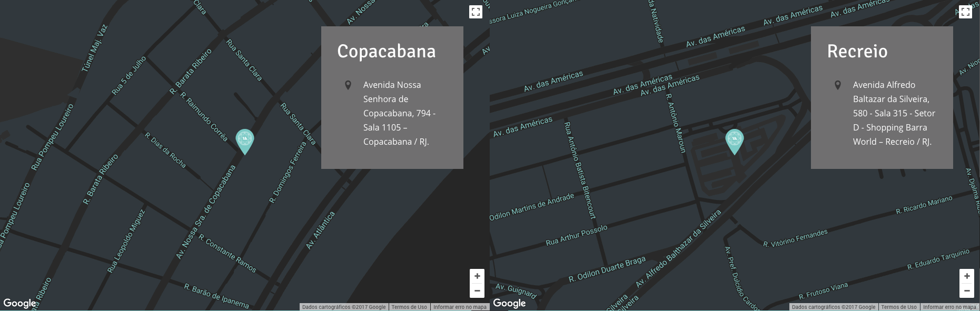Image resolution: width=980 pixels, height=311 pixels.
Task: Click the R. Raimundo Corrêa street label
Action: 204,117
